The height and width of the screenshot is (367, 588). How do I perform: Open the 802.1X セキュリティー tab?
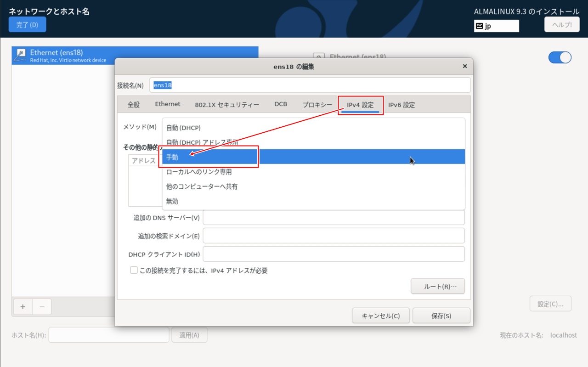click(x=227, y=105)
